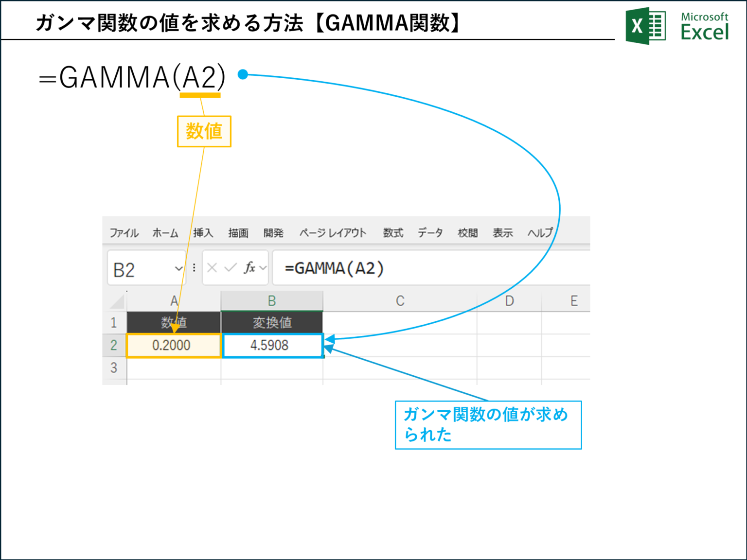
Task: Click the Cancel (✕) icon in formula bar
Action: [211, 268]
